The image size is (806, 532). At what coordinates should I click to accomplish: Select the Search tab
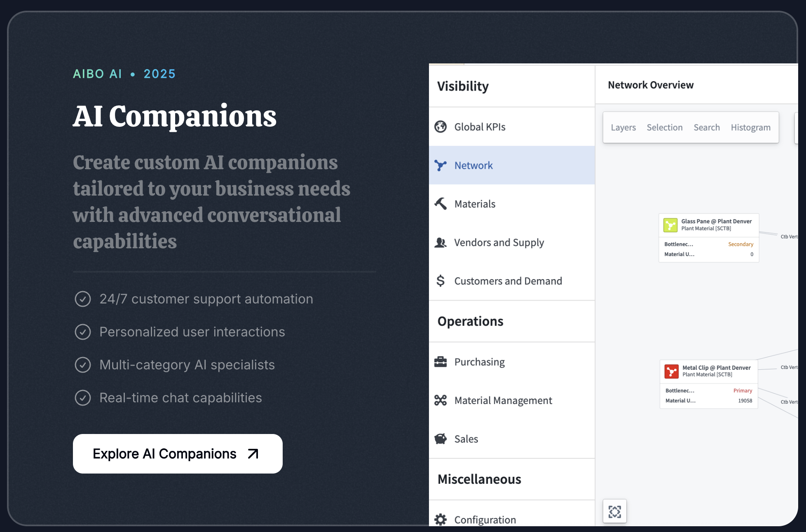point(706,128)
